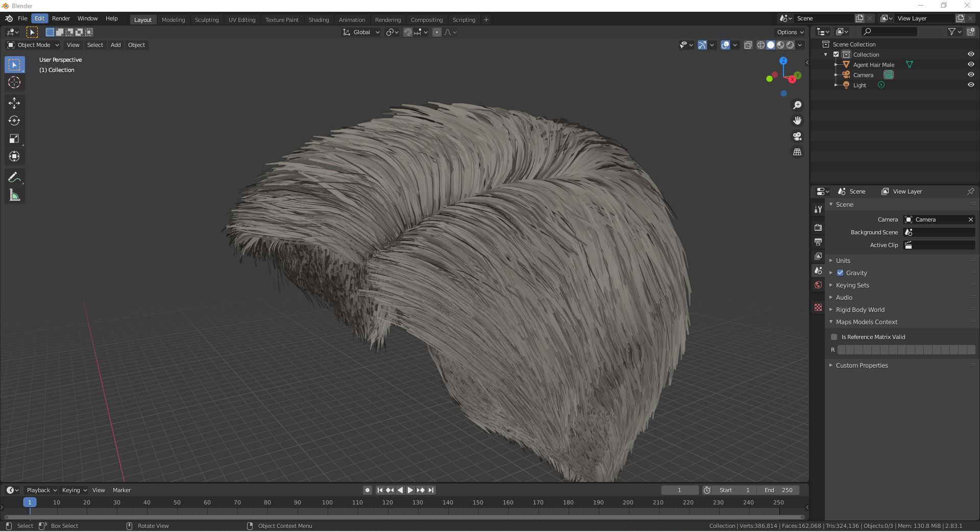The height and width of the screenshot is (532, 980).
Task: Toggle viewport gizmos button
Action: pos(702,45)
